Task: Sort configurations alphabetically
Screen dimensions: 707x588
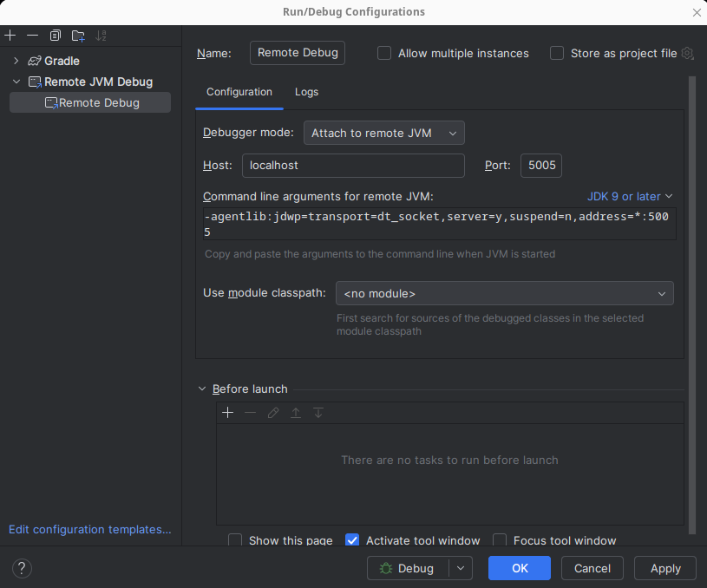Action: coord(101,36)
